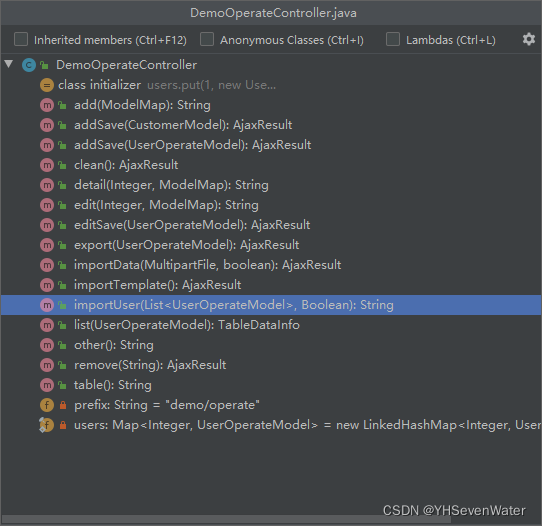Click the field icon beside prefix
Image resolution: width=542 pixels, height=526 pixels.
(x=47, y=405)
